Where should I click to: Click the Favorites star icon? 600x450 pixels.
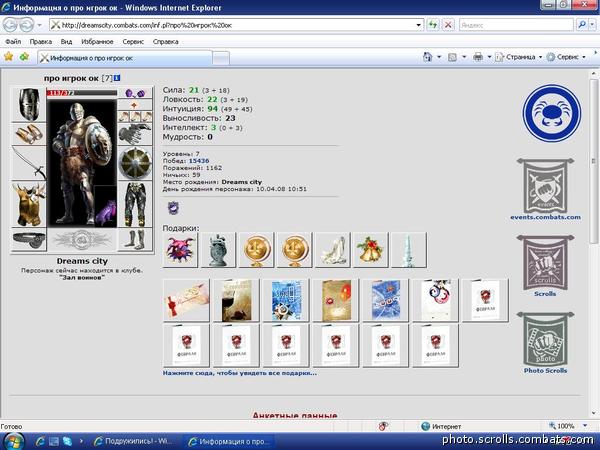point(8,57)
